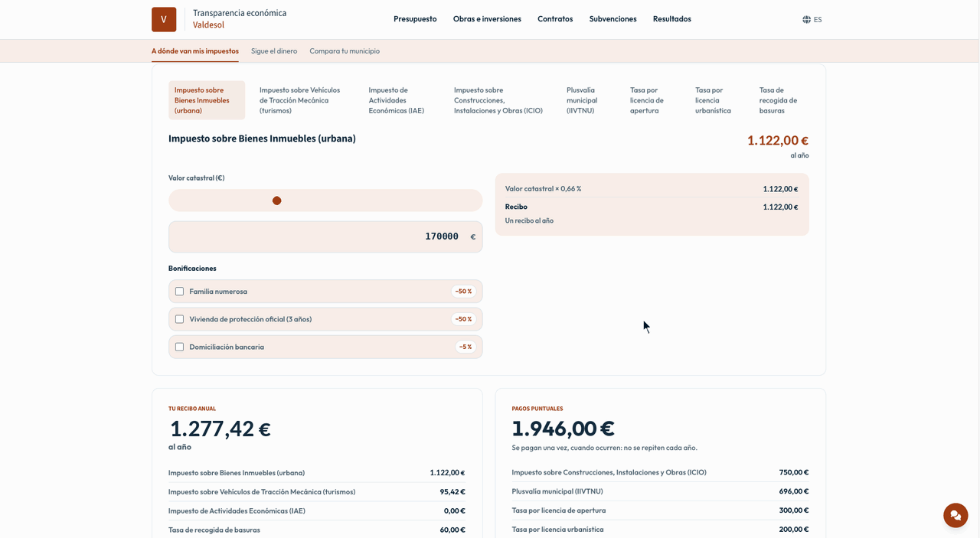The width and height of the screenshot is (980, 538).
Task: Select Impuesto sobre Bienes Inmuebles (urbana) tab
Action: [207, 100]
